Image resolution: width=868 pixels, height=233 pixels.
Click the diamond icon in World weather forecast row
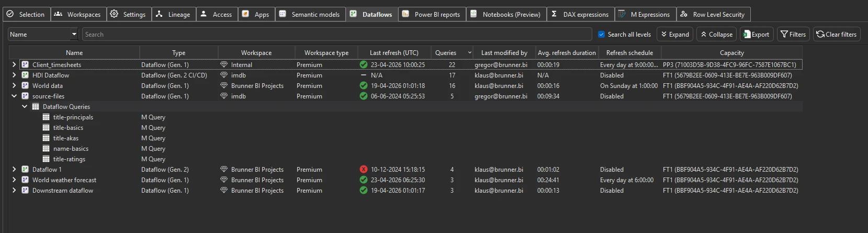224,180
